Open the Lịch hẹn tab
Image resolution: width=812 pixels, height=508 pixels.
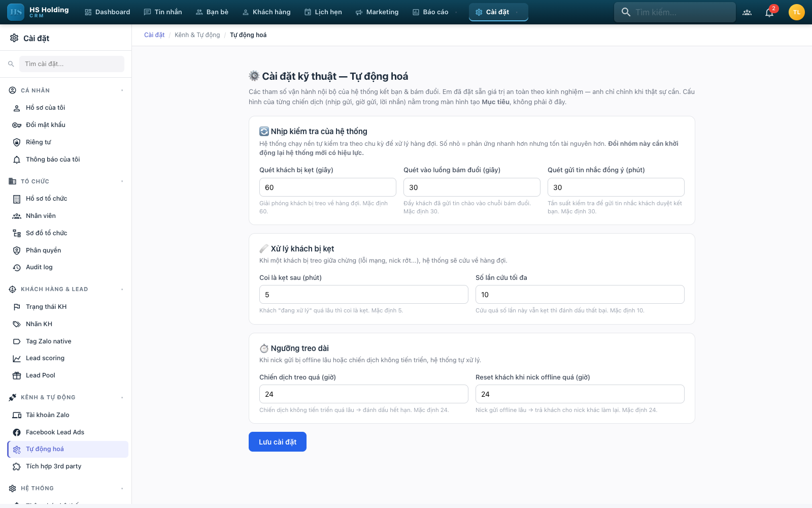pos(323,12)
